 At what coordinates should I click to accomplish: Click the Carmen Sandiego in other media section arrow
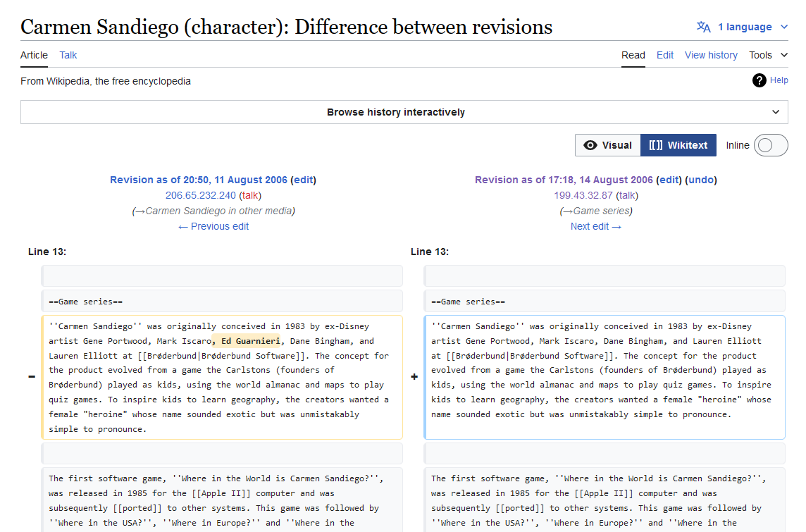[139, 211]
